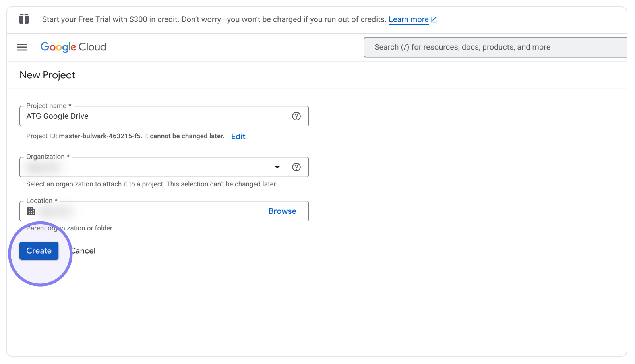Edit the Project ID

[x=238, y=136]
